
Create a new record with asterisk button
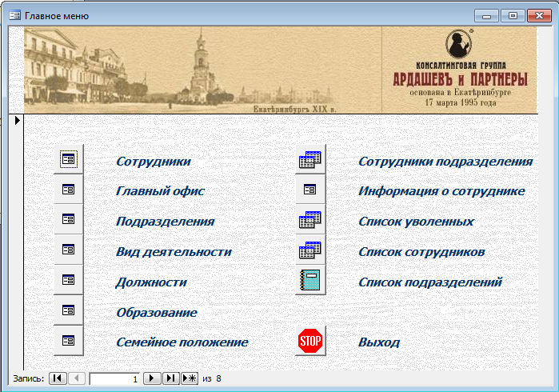(190, 378)
